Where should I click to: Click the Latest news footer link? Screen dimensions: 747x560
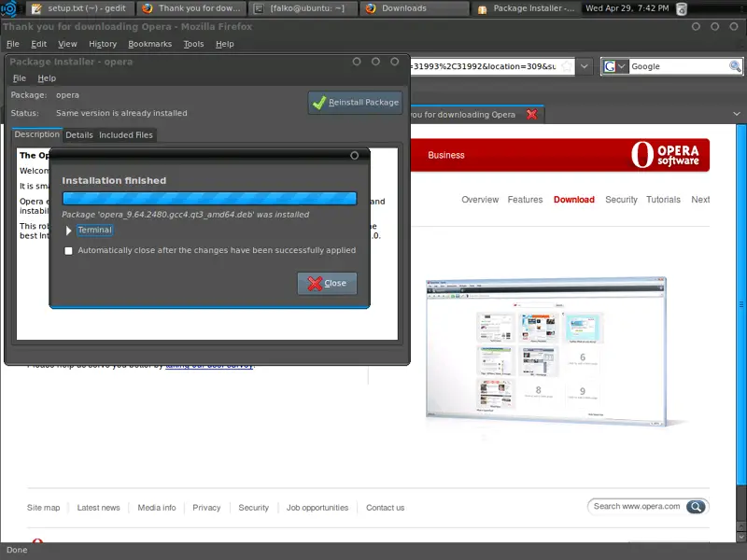[x=99, y=508]
